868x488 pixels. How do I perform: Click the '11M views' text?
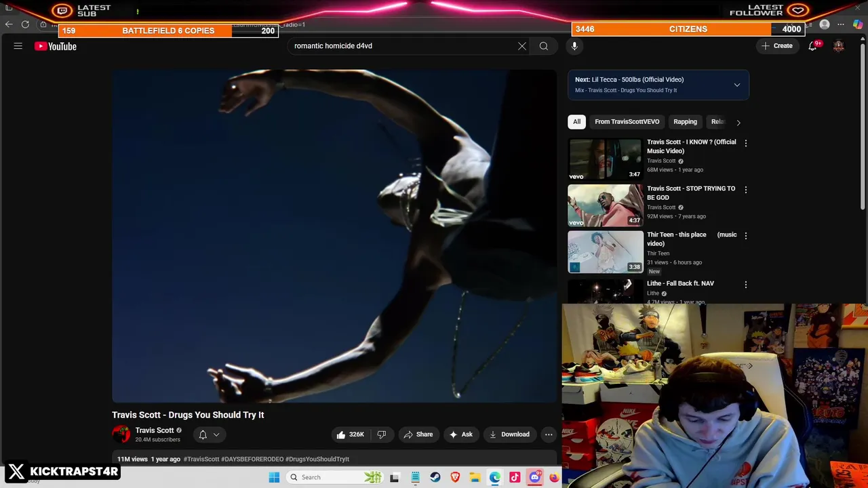132,459
